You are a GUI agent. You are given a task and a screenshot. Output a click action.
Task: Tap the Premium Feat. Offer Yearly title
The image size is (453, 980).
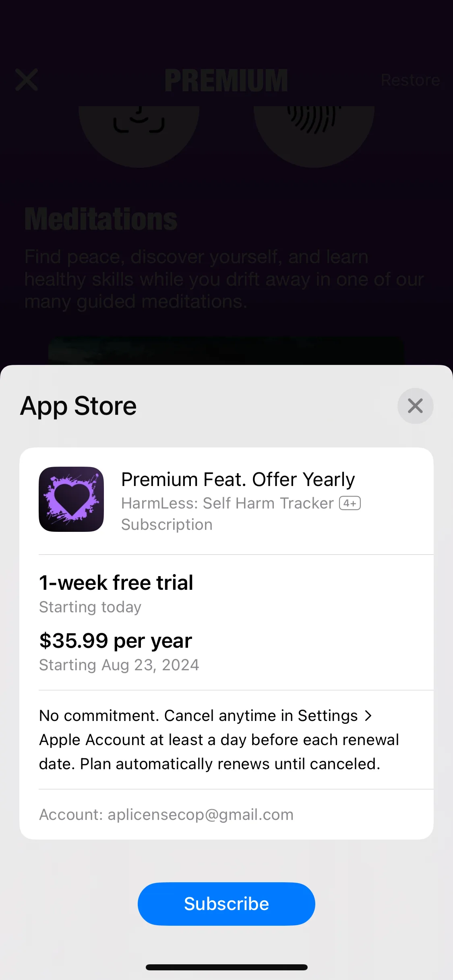pos(238,479)
